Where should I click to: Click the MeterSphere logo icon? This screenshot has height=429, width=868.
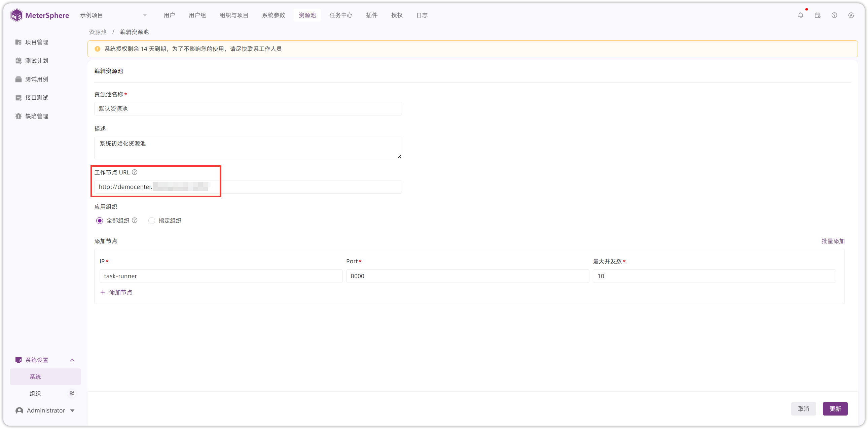16,15
